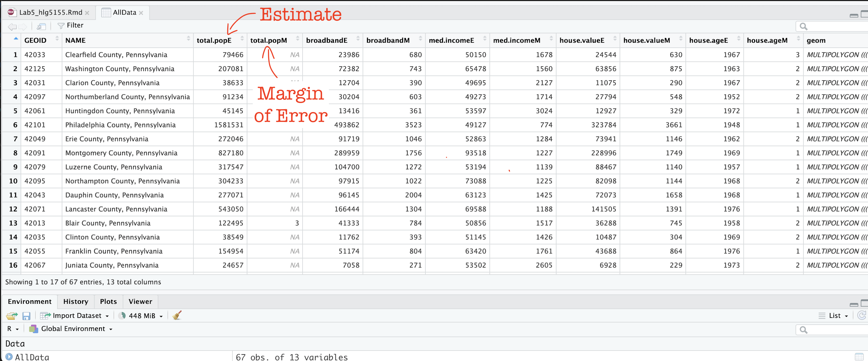Viewport: 868px width, 361px height.
Task: Click the save workspace disk icon
Action: pos(26,315)
